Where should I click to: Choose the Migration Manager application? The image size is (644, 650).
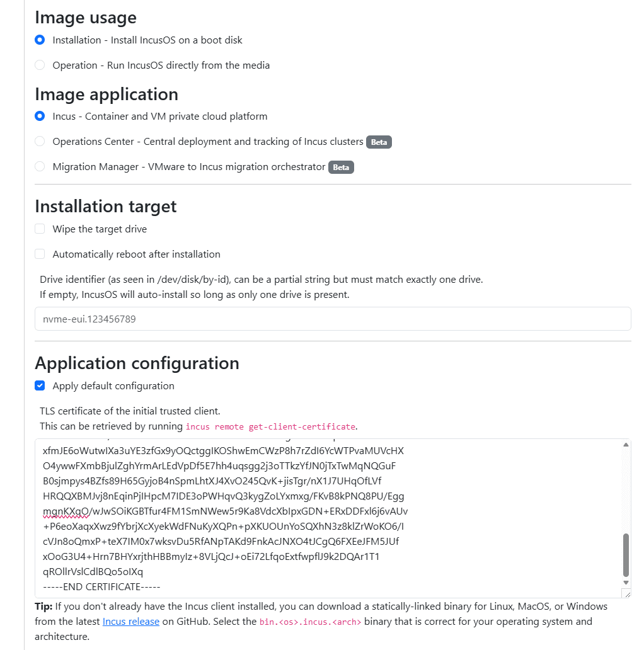(x=40, y=166)
